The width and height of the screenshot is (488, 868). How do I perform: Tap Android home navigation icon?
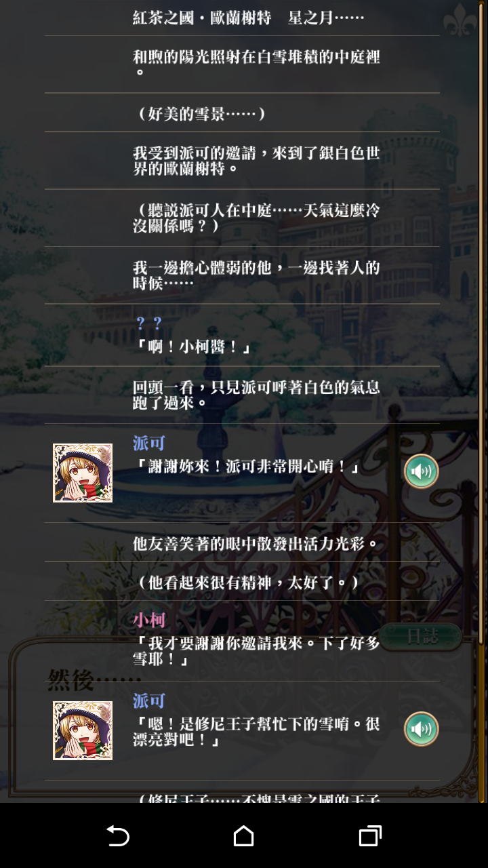coord(244,835)
